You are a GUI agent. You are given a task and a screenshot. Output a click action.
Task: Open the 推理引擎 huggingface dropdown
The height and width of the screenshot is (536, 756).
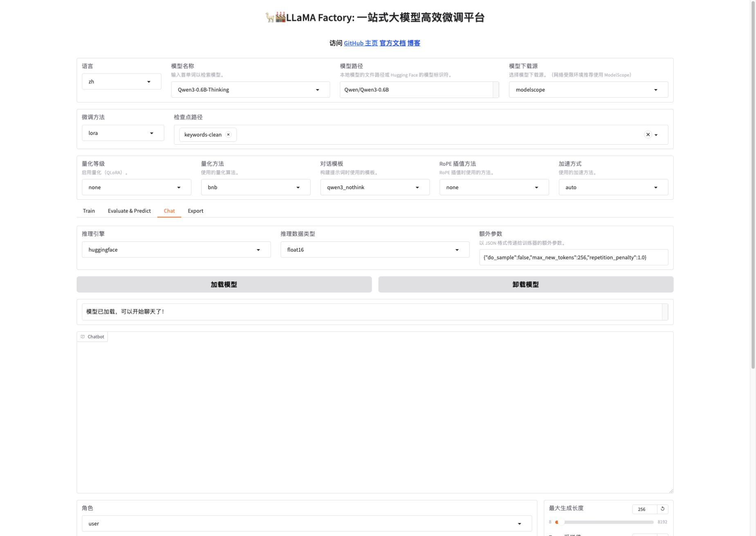tap(176, 250)
